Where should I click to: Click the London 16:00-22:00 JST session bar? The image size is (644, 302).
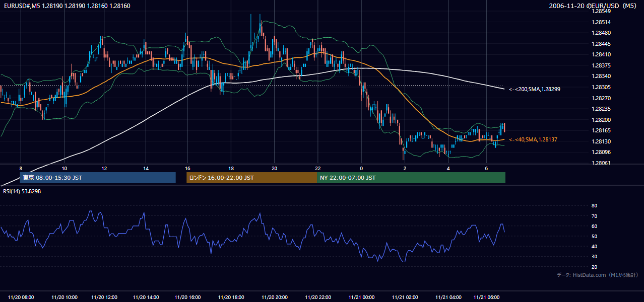(252, 178)
